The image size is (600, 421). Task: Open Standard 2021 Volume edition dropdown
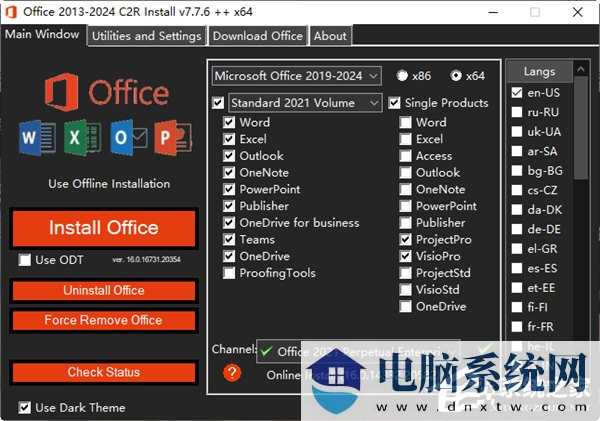click(x=305, y=103)
